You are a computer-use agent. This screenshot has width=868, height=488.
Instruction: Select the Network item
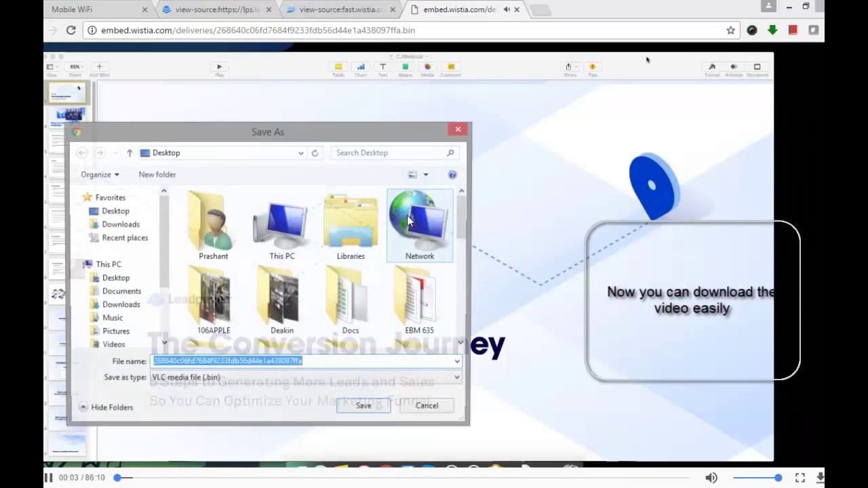tap(420, 226)
